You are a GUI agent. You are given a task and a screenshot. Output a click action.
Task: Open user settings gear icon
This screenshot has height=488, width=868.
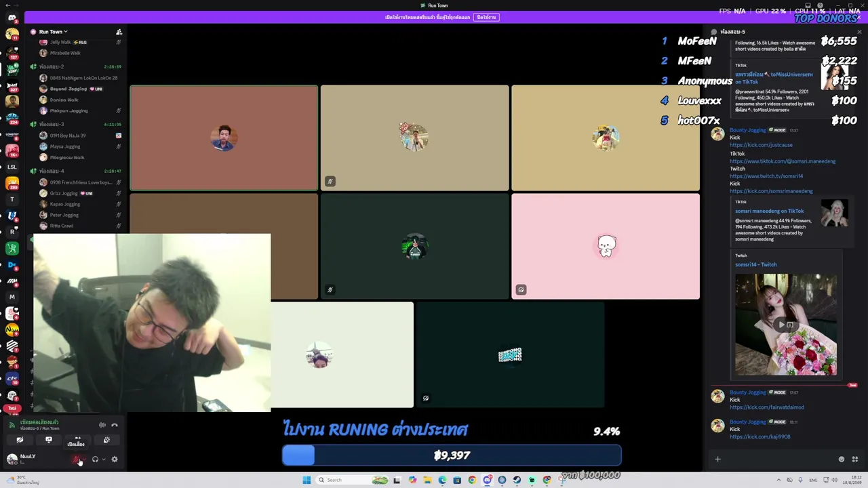115,460
